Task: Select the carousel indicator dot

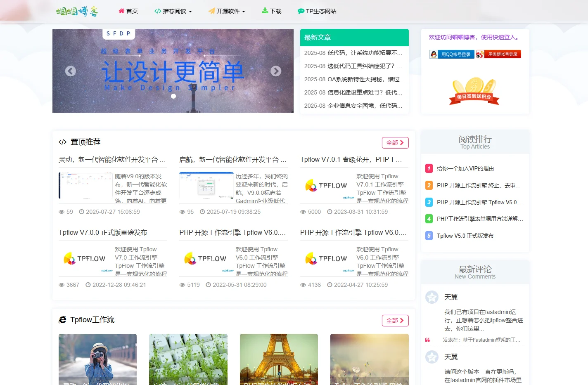Action: pos(173,96)
